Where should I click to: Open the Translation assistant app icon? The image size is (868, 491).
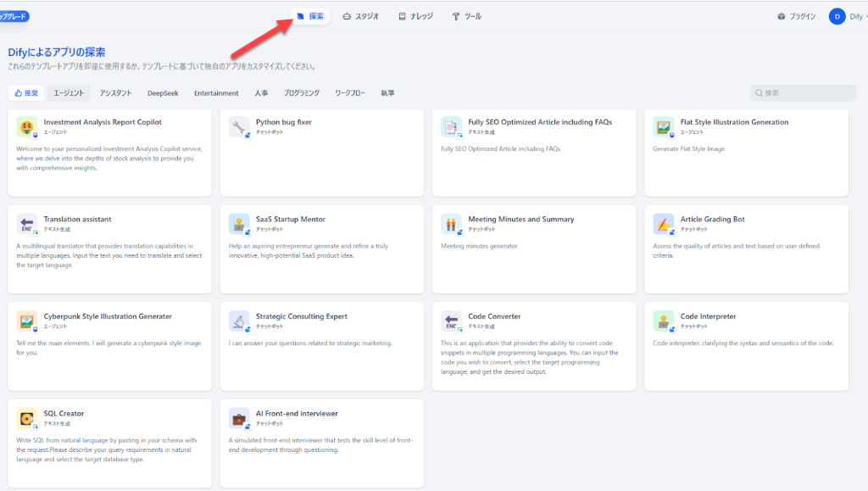[x=26, y=224]
